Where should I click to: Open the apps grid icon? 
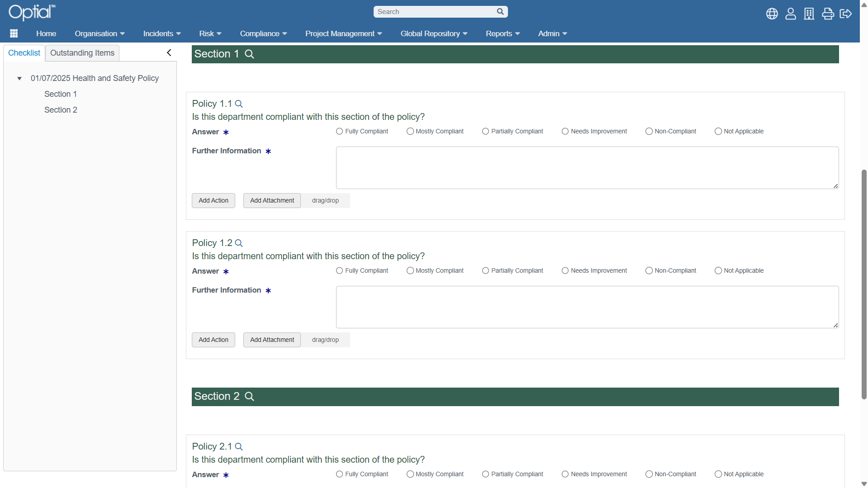click(14, 33)
